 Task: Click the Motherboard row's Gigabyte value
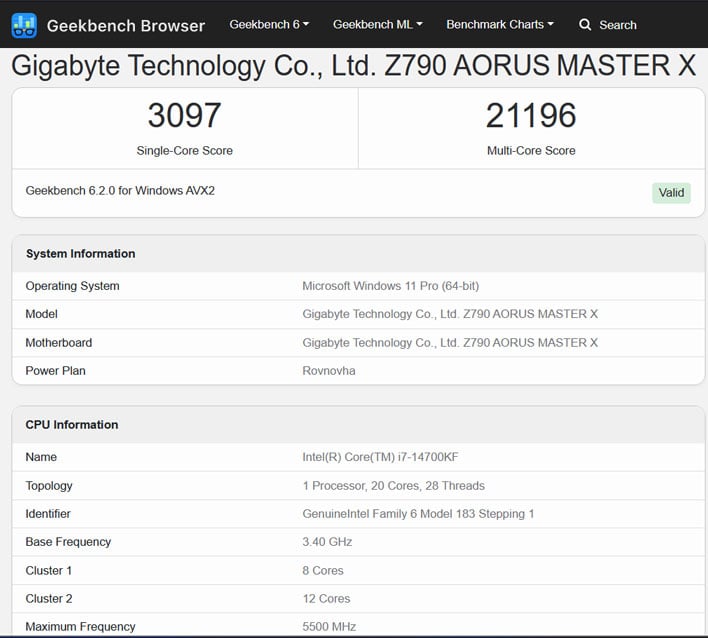tap(450, 343)
